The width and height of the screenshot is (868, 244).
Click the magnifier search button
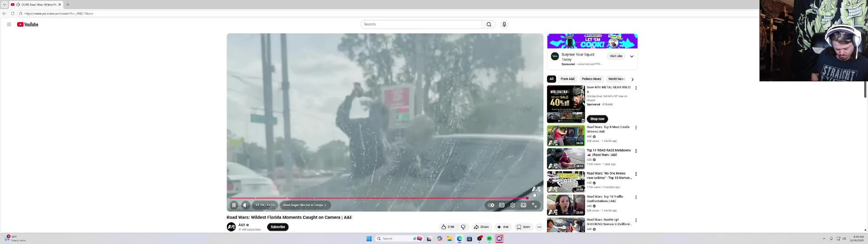click(x=489, y=24)
